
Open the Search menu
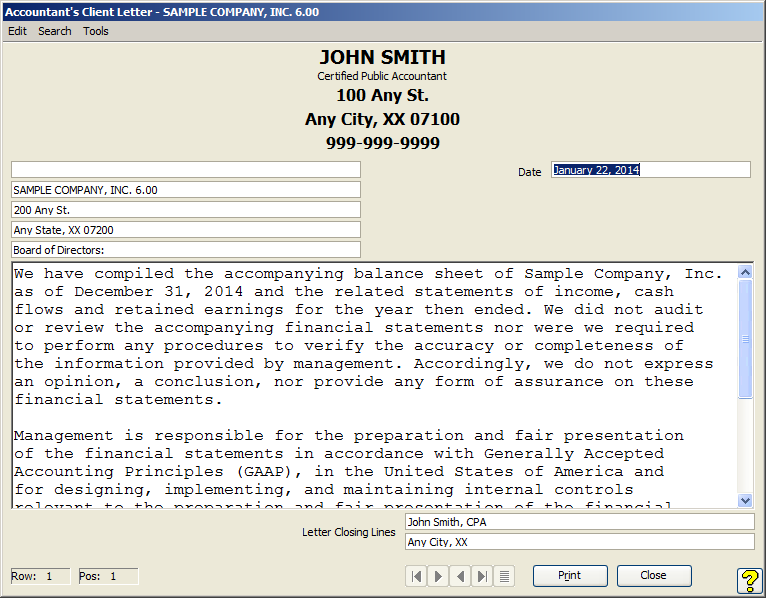coord(55,31)
